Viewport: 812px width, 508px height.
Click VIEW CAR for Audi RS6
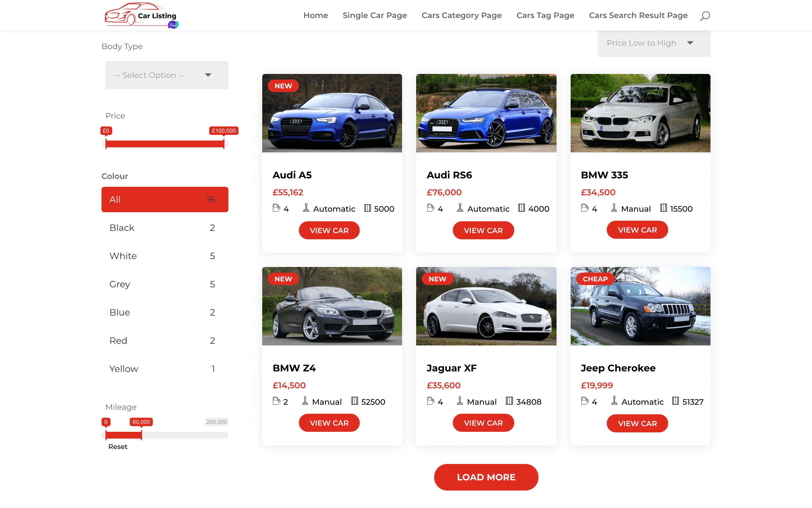click(x=483, y=231)
